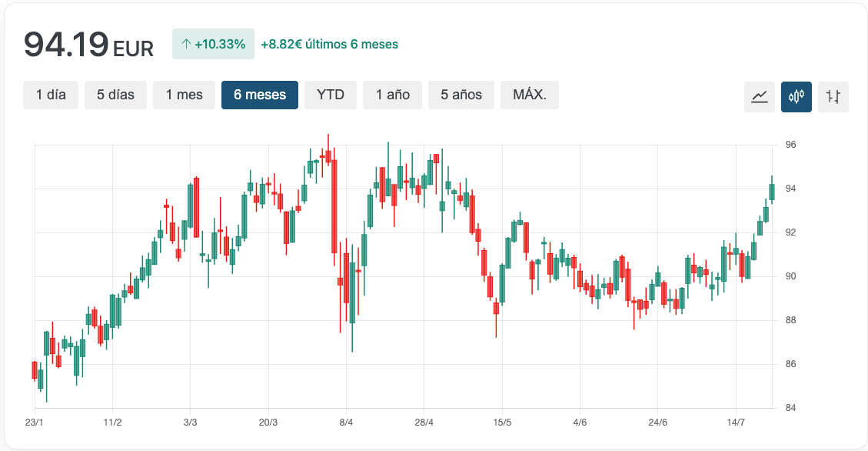
Task: Display the 5 años history
Action: tap(461, 95)
